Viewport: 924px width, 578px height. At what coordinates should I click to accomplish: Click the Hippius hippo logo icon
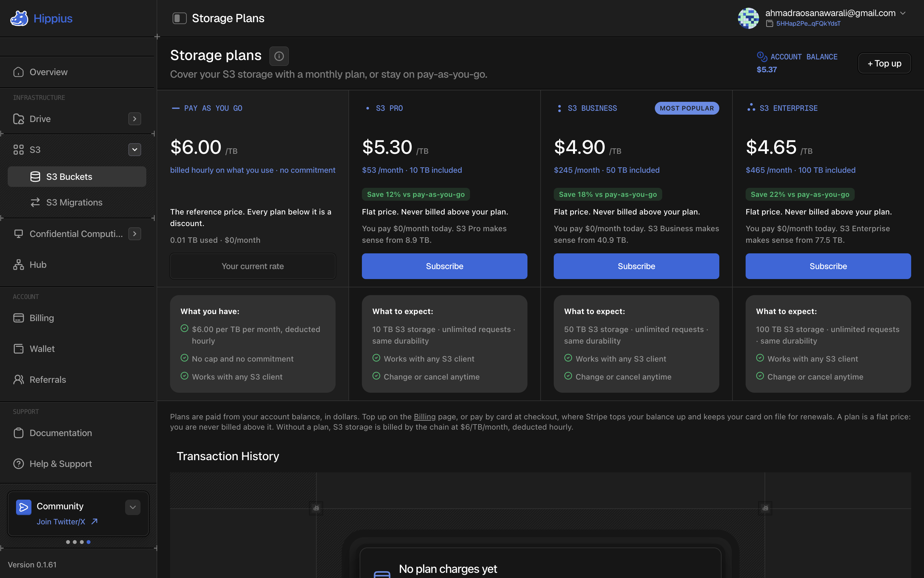point(19,18)
